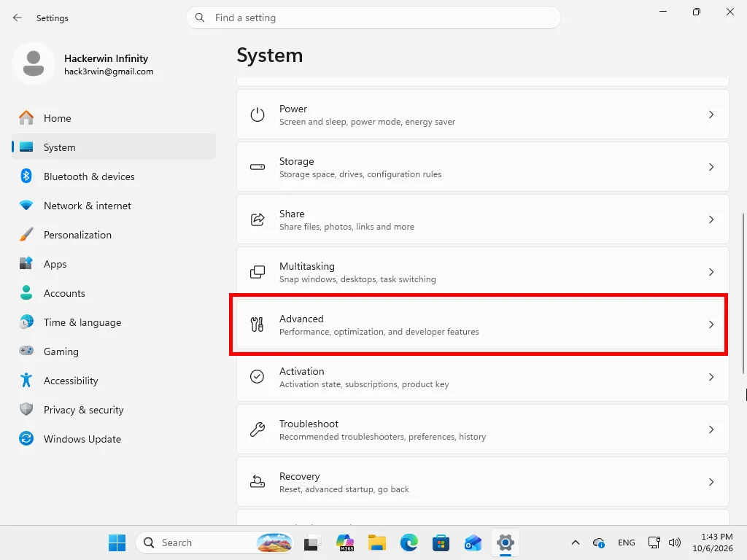Image resolution: width=747 pixels, height=560 pixels.
Task: Open Microsoft 365 Copilot taskbar icon
Action: tap(345, 542)
